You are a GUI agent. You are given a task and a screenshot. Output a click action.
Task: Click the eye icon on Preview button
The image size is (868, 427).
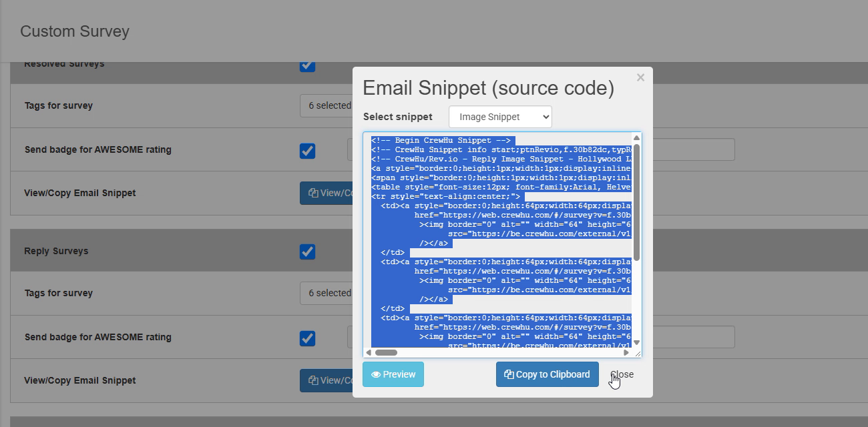coord(376,375)
